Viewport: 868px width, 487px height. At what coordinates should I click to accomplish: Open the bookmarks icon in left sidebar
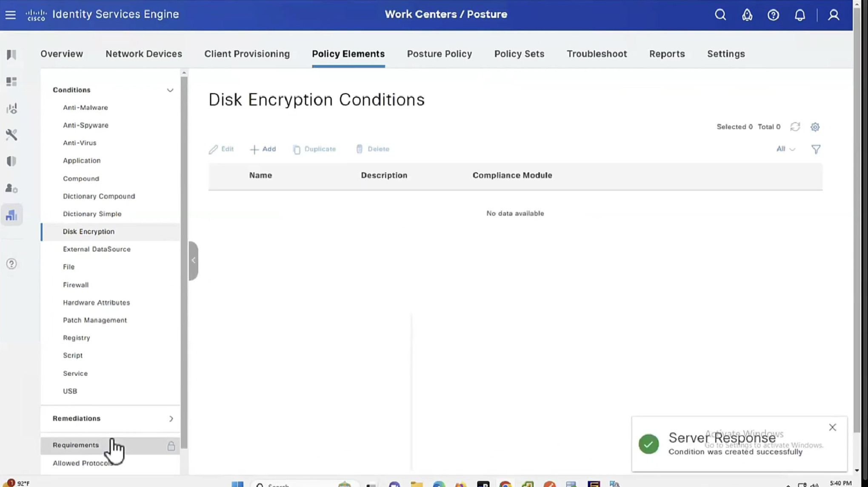11,54
